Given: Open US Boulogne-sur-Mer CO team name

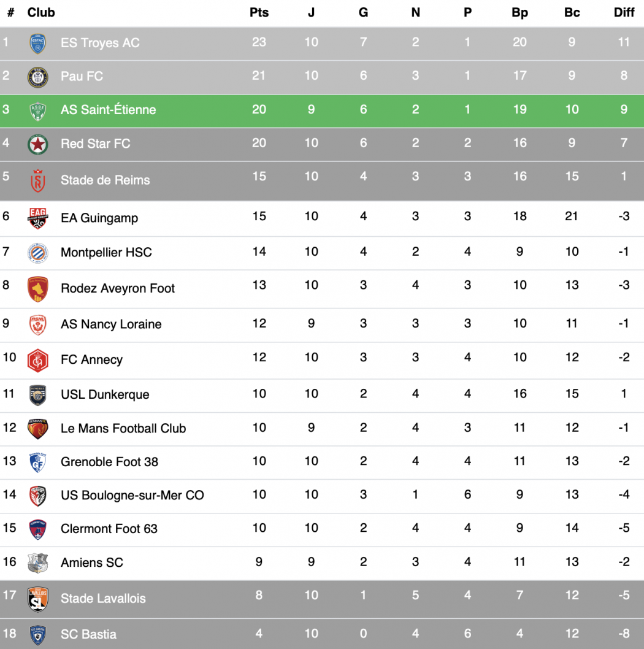Looking at the screenshot, I should point(132,495).
